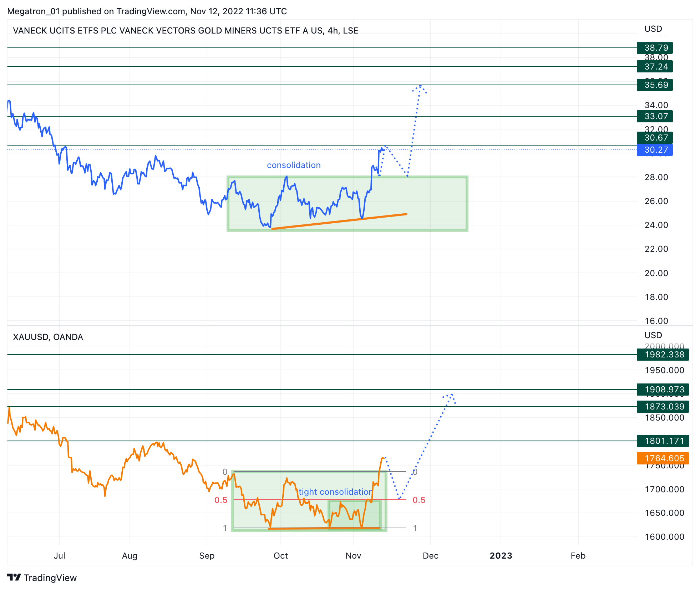Click the 38.79 price level label

[655, 48]
